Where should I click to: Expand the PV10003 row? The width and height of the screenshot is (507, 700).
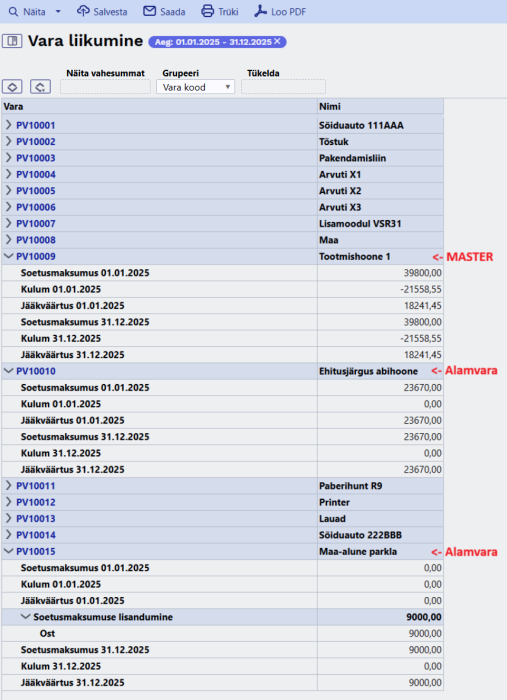[8, 158]
